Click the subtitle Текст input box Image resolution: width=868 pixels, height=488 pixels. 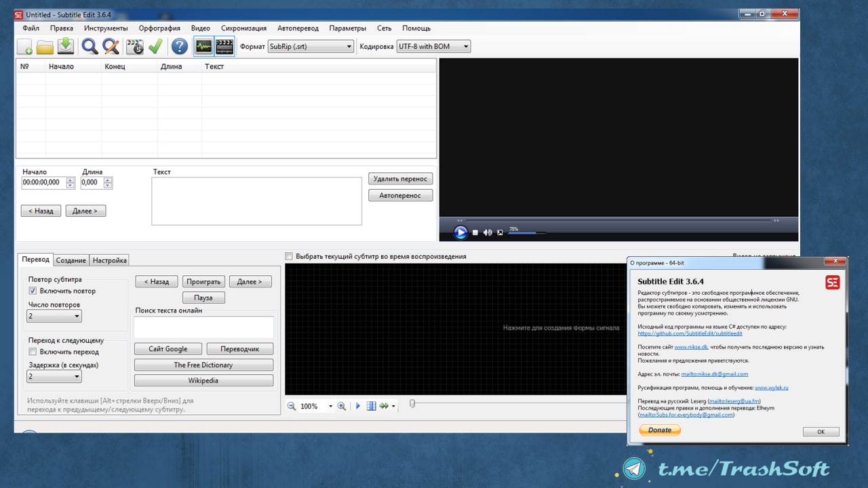[x=256, y=201]
